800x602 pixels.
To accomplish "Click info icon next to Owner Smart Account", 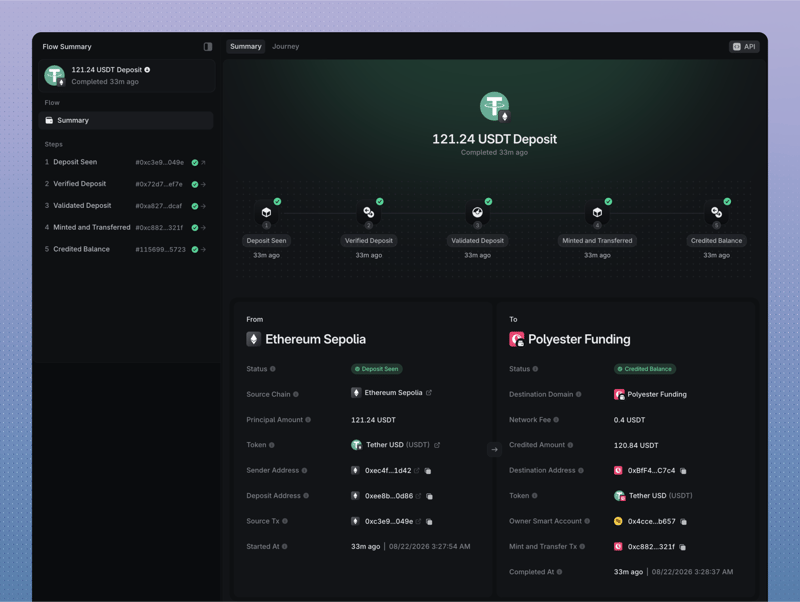I will (587, 521).
